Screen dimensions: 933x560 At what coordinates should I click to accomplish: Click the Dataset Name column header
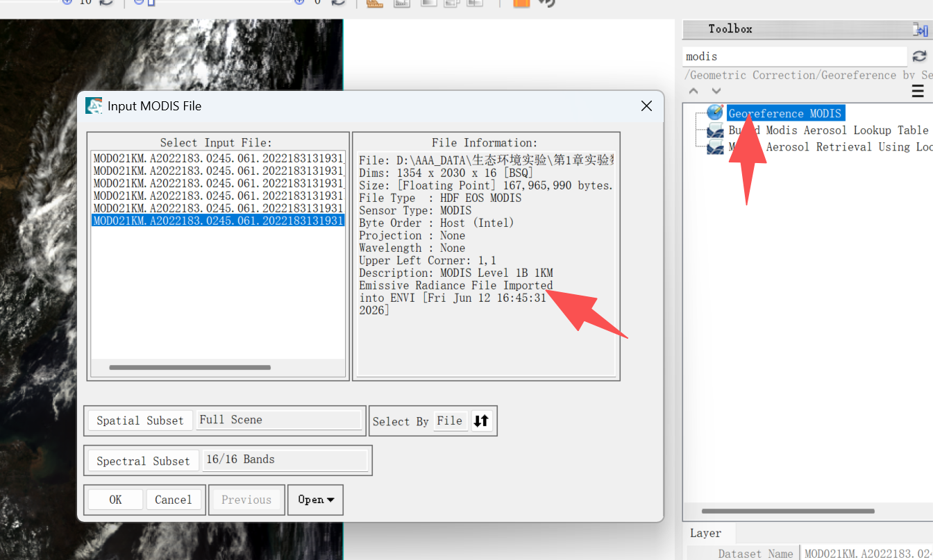pyautogui.click(x=755, y=553)
